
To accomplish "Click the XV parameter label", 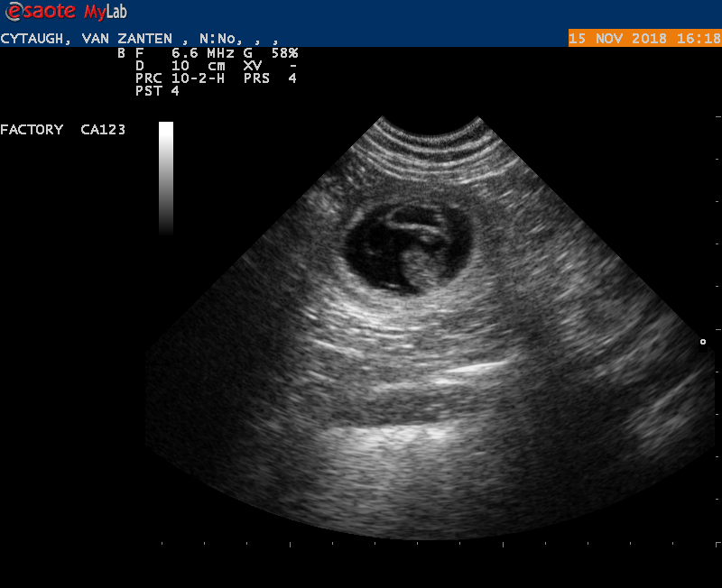I will click(x=252, y=66).
